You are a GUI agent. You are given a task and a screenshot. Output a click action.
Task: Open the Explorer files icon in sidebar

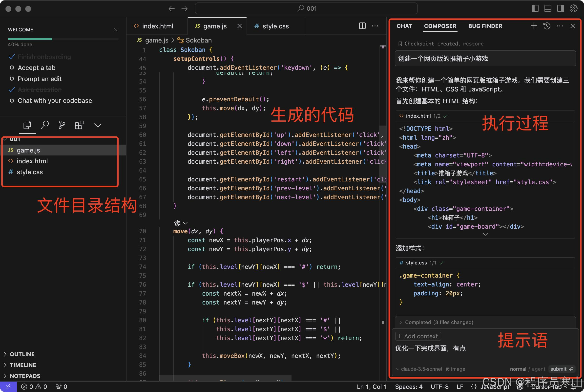[x=27, y=125]
